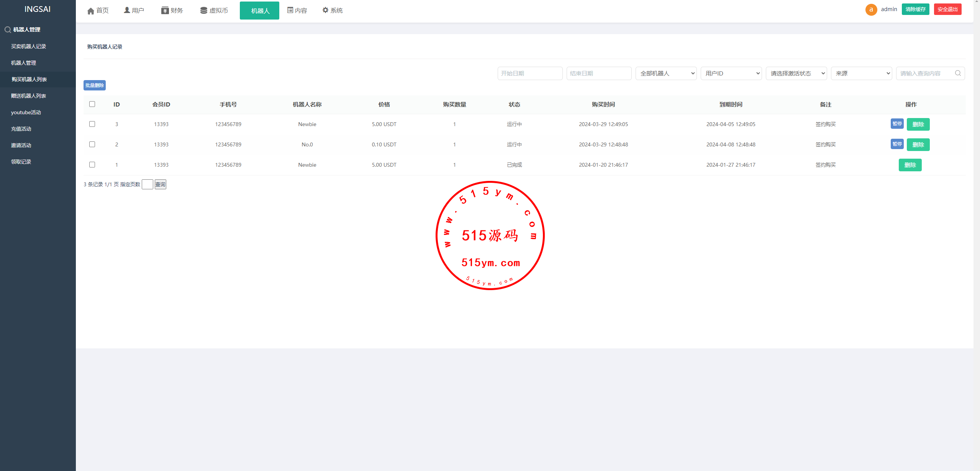Click the 内容 content list icon
Image resolution: width=980 pixels, height=471 pixels.
pos(290,10)
